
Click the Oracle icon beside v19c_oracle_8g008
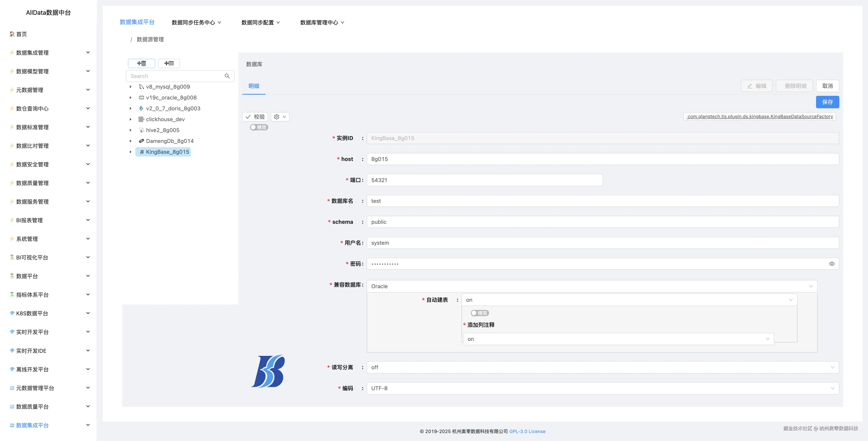[x=141, y=97]
